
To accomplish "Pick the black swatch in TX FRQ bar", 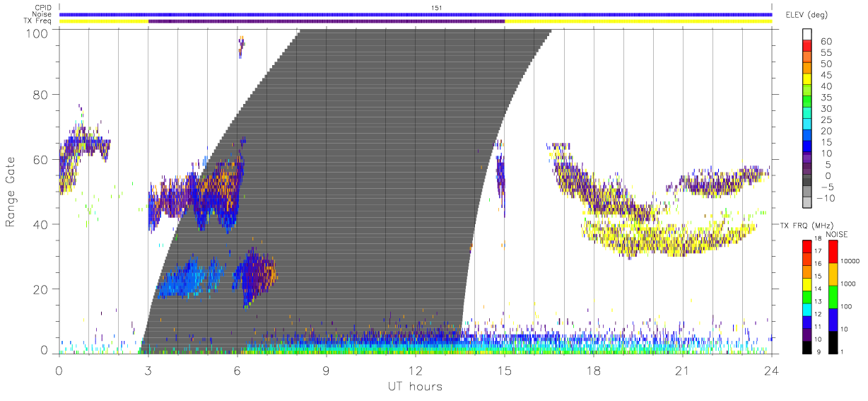I will [x=807, y=347].
